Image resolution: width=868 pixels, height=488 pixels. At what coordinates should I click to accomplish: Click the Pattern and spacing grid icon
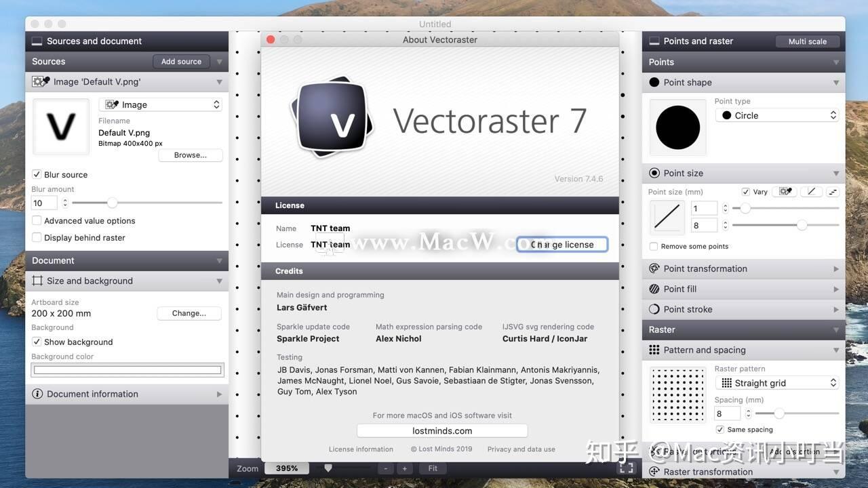[654, 350]
